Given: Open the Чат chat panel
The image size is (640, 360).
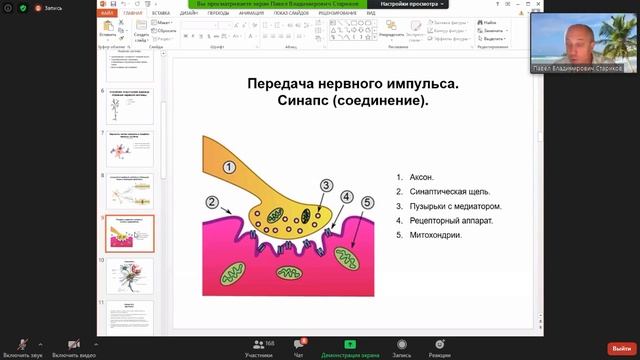Looking at the screenshot, I should (299, 349).
